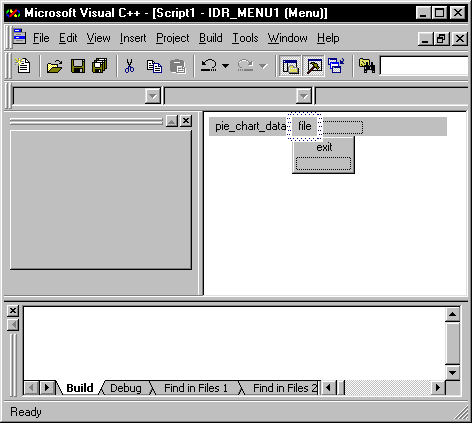Screen dimensions: 472x423
Task: Click the New Text File toolbar icon
Action: coord(23,66)
